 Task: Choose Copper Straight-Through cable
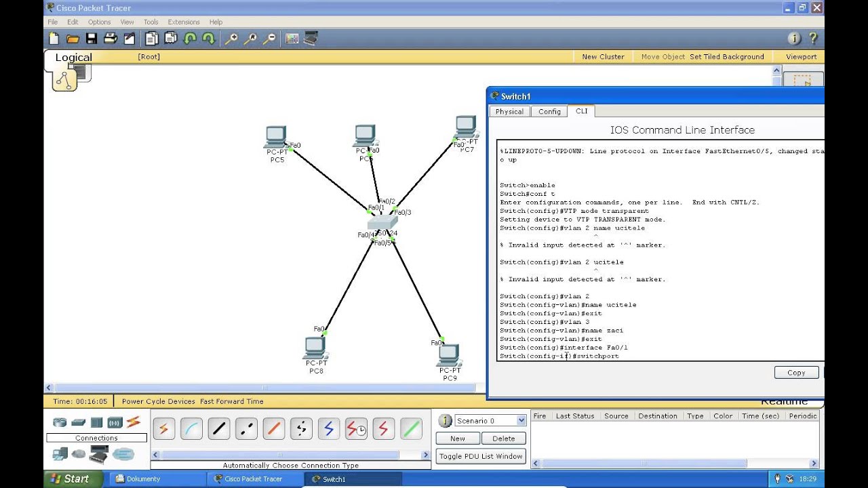(x=219, y=428)
